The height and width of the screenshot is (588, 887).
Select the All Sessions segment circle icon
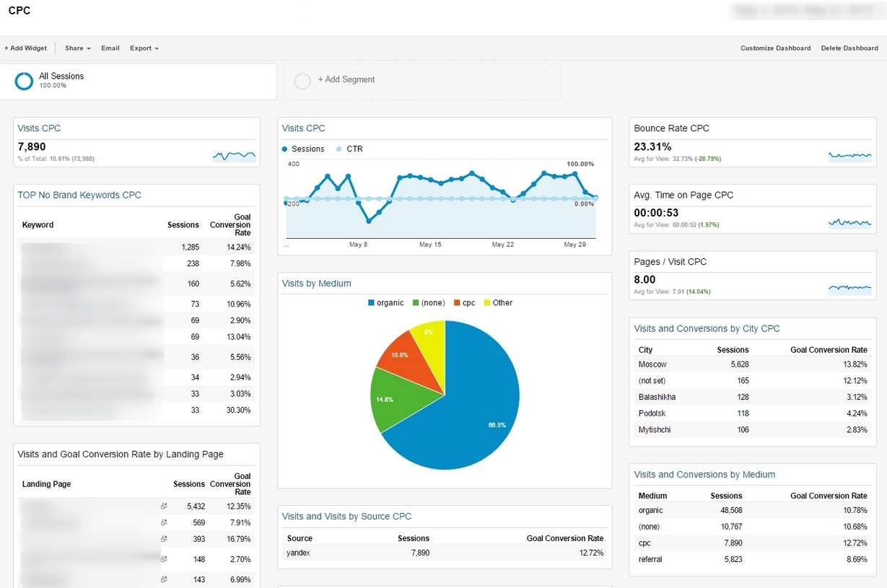24,81
